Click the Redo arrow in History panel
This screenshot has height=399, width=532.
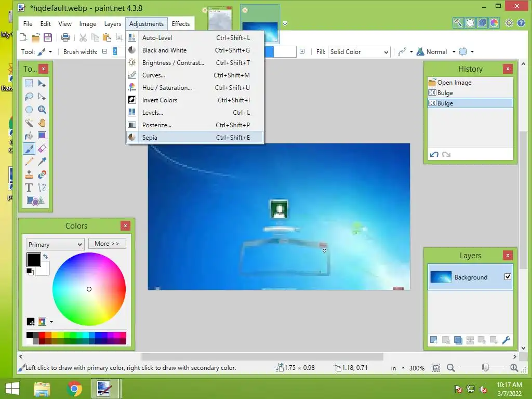(446, 155)
